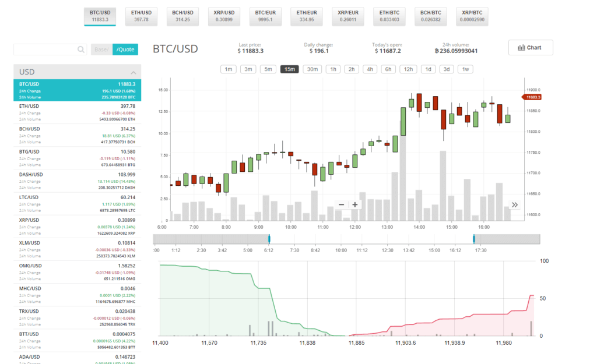Screen dimensions: 597x364
Task: Choose the 30m interval
Action: coord(312,69)
